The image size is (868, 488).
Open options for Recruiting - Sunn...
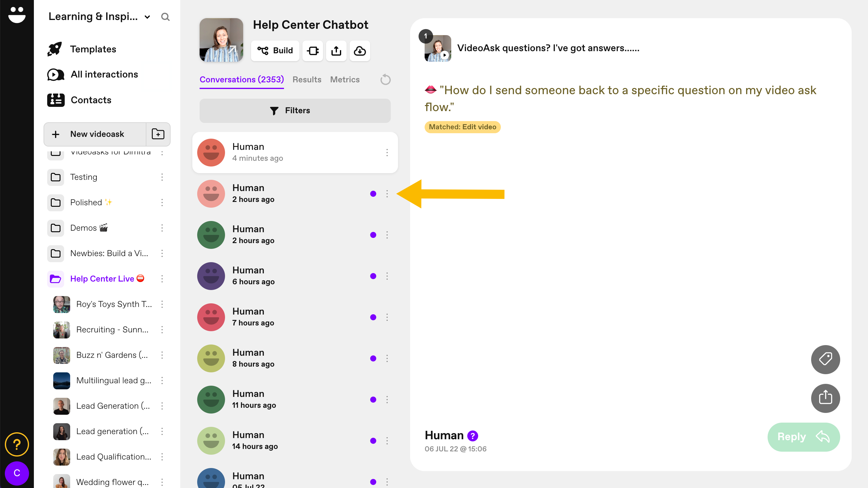pyautogui.click(x=162, y=330)
